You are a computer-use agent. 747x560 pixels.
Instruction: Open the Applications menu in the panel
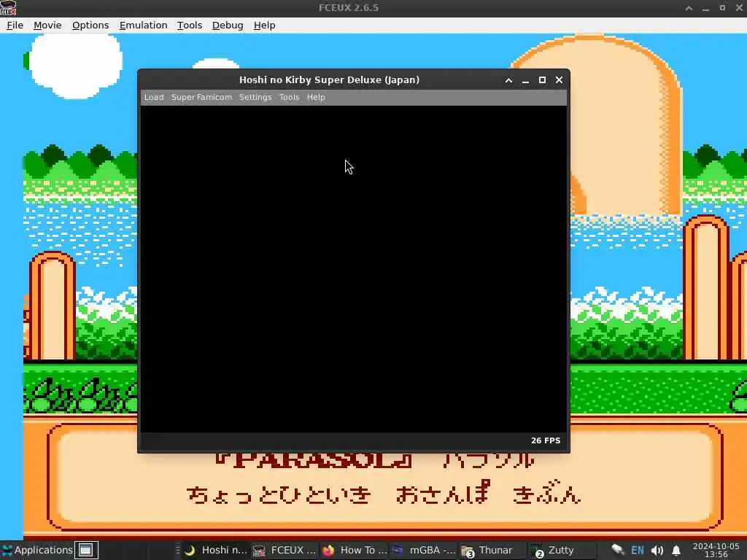click(37, 550)
